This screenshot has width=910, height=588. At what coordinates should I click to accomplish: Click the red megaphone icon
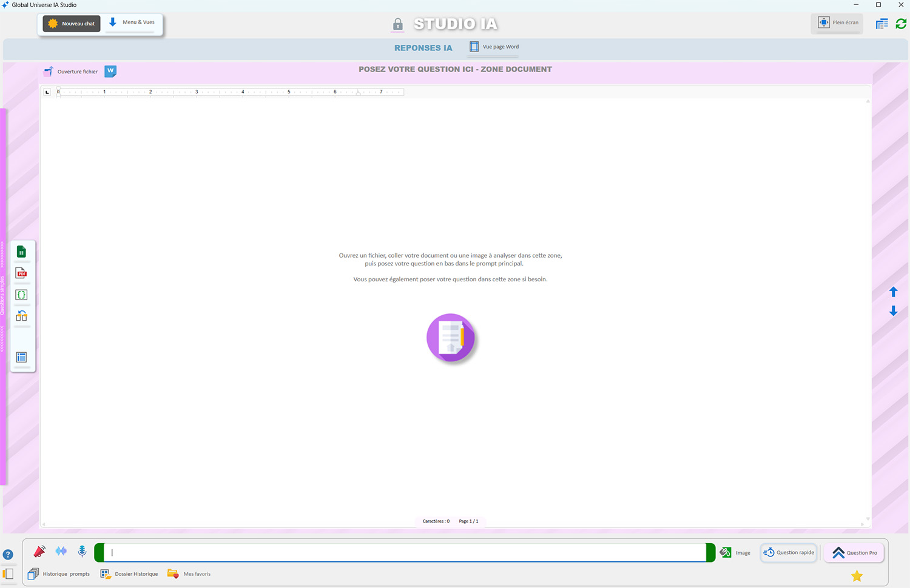tap(39, 552)
